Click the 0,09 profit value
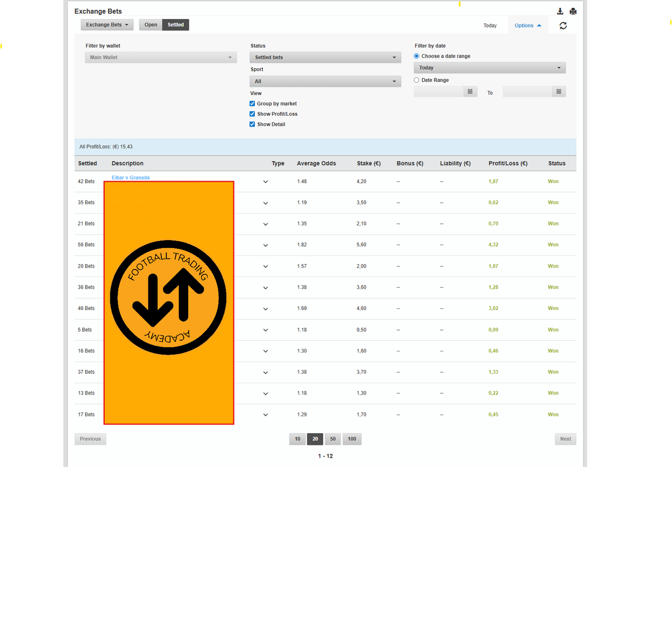Screen dimensions: 672x620 493,330
